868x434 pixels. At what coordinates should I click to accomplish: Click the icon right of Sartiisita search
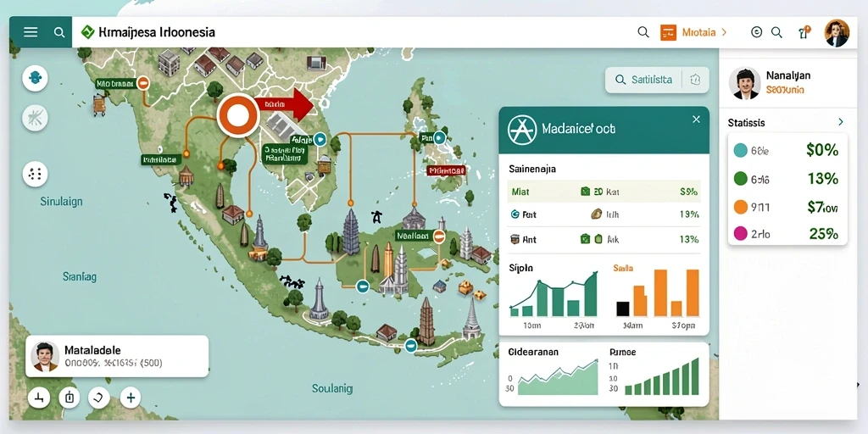pos(696,80)
